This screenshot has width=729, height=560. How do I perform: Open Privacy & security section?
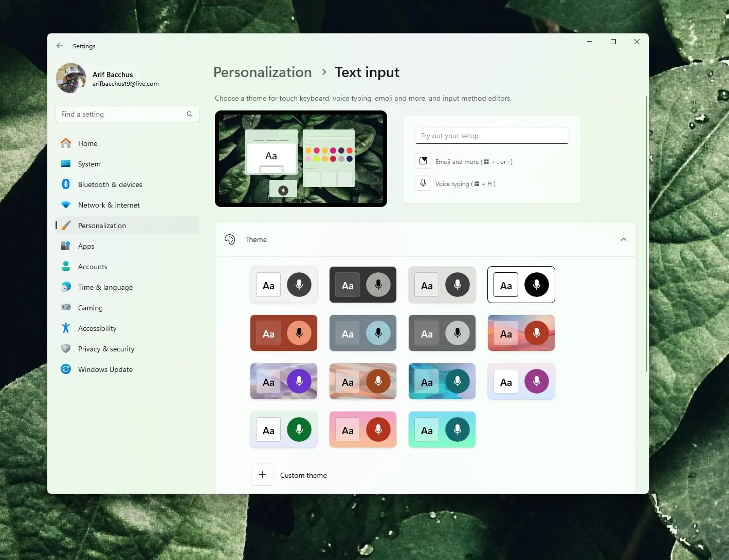pyautogui.click(x=106, y=349)
